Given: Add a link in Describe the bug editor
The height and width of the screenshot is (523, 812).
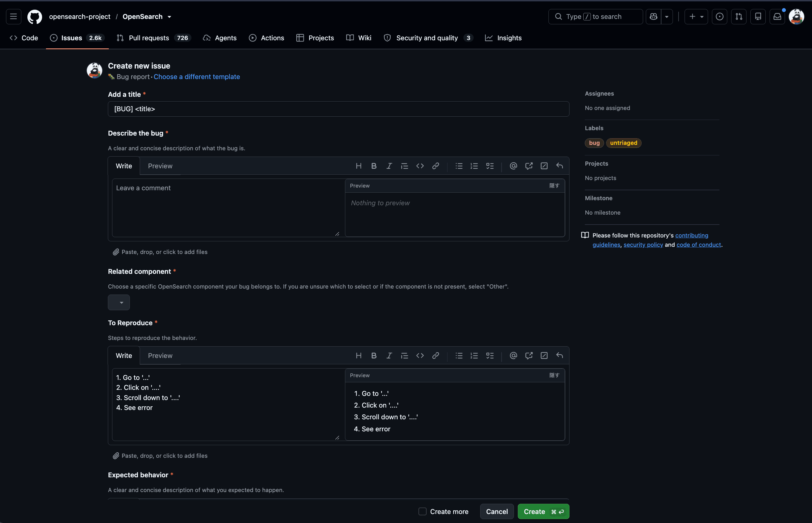Looking at the screenshot, I should [x=435, y=166].
